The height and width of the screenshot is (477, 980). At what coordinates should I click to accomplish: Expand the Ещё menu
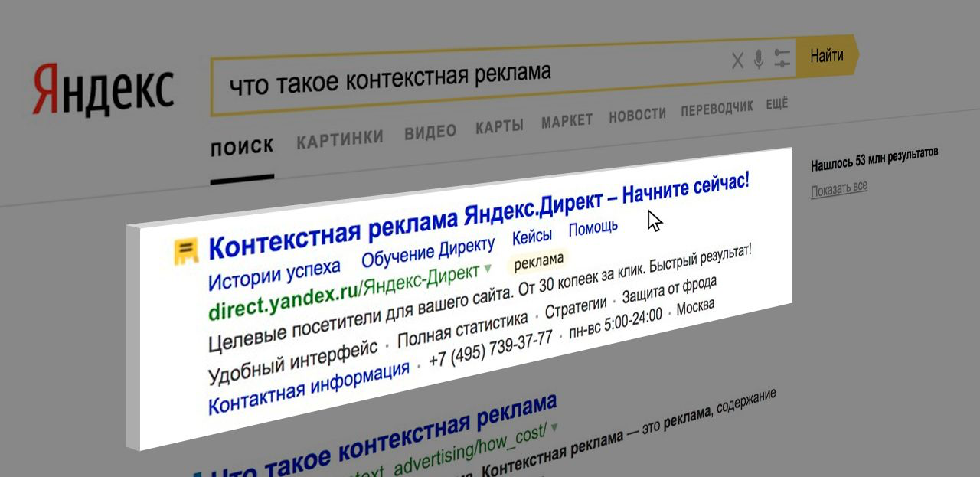[777, 104]
